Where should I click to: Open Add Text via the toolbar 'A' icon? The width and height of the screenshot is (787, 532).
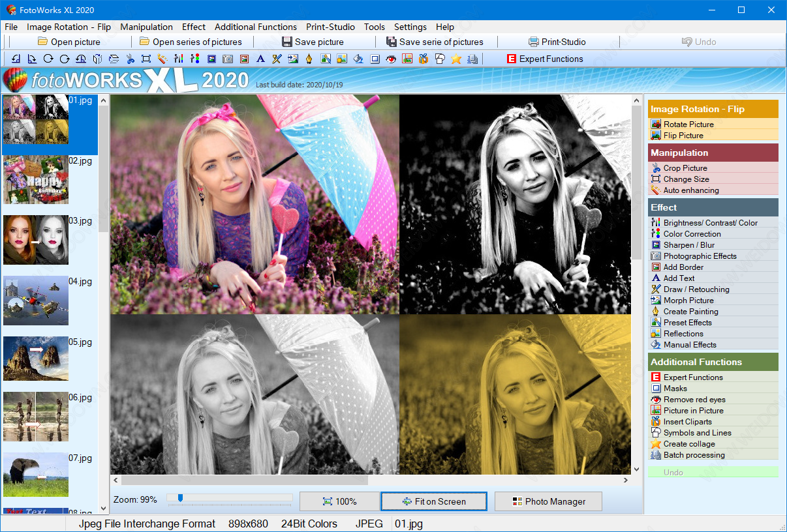click(x=260, y=59)
